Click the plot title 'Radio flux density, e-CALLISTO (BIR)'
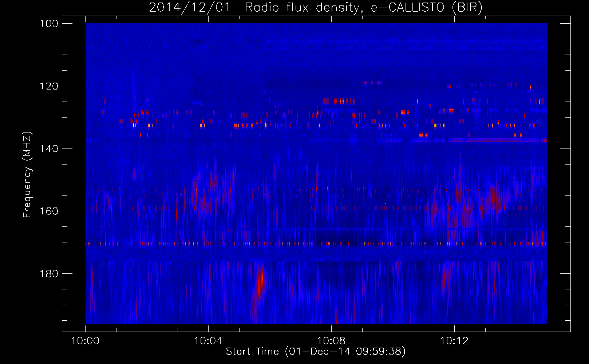Viewport: 589px width, 364px height. tap(363, 7)
